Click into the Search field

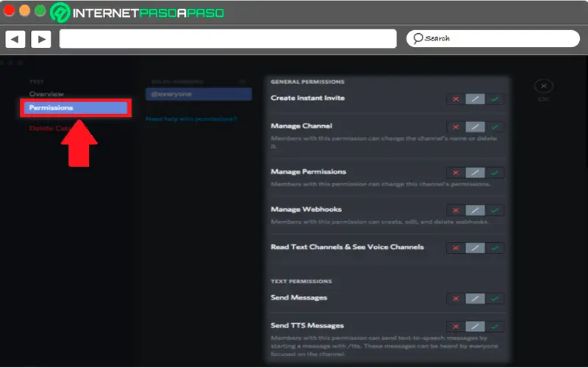pyautogui.click(x=492, y=39)
